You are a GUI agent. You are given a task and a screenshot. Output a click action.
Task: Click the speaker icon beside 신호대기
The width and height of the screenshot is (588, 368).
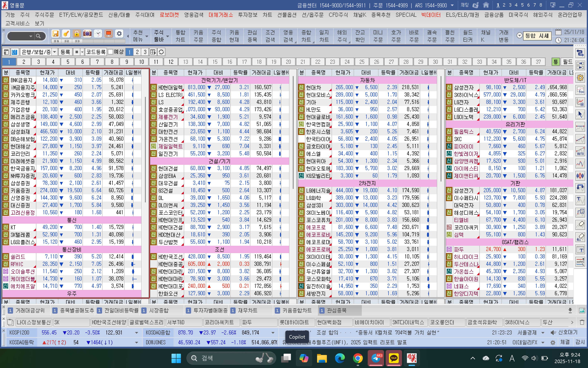553,332
